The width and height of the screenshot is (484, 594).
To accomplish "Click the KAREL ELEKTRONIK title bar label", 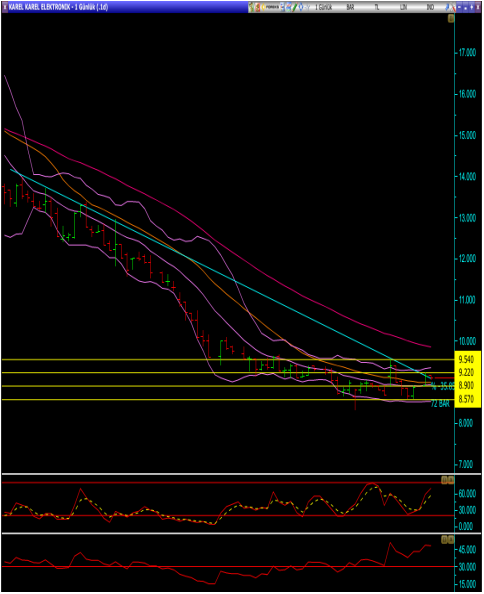I will pos(58,7).
